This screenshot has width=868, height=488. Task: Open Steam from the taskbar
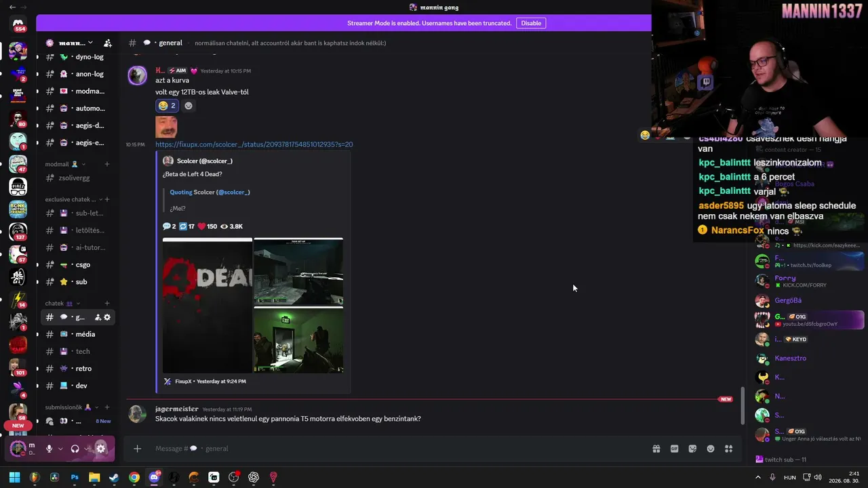(114, 477)
